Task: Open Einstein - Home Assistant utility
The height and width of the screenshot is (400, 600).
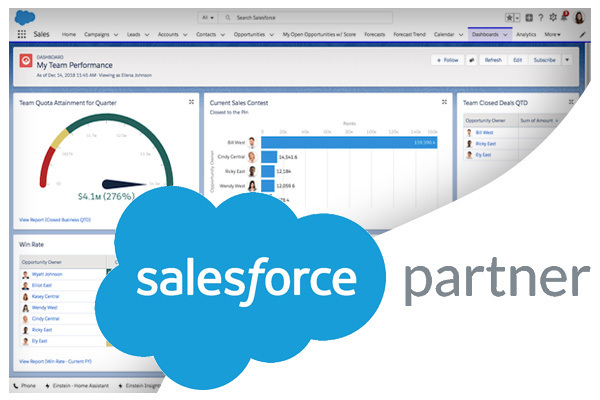Action: click(x=77, y=385)
